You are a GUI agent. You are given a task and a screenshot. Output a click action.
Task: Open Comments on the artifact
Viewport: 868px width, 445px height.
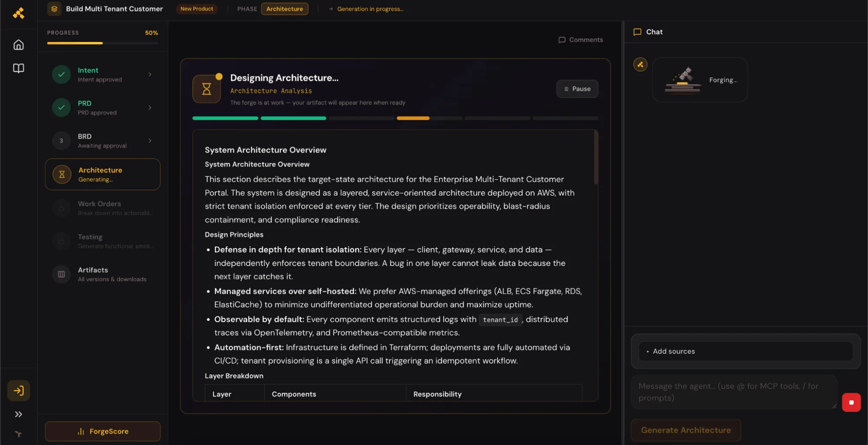581,40
